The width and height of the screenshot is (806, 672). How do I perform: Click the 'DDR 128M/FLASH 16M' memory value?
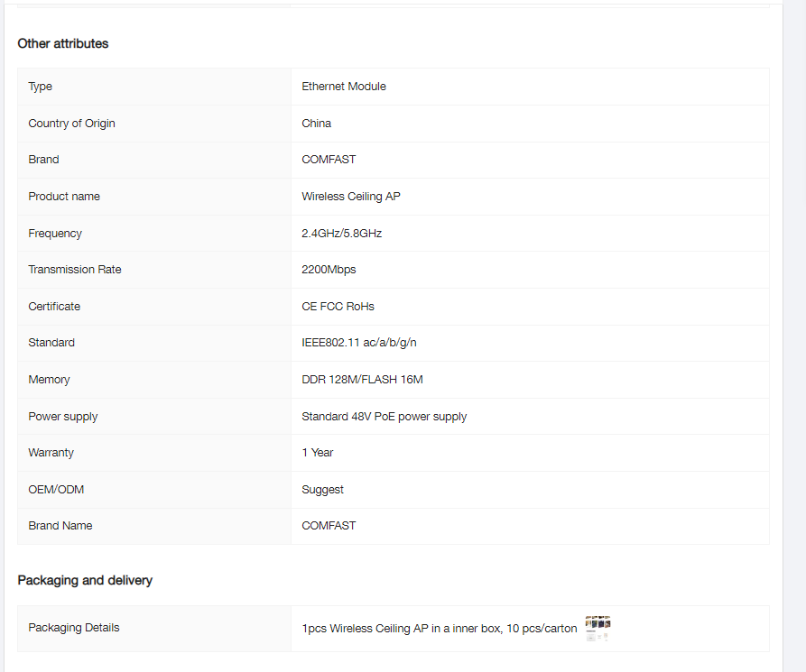pos(362,380)
